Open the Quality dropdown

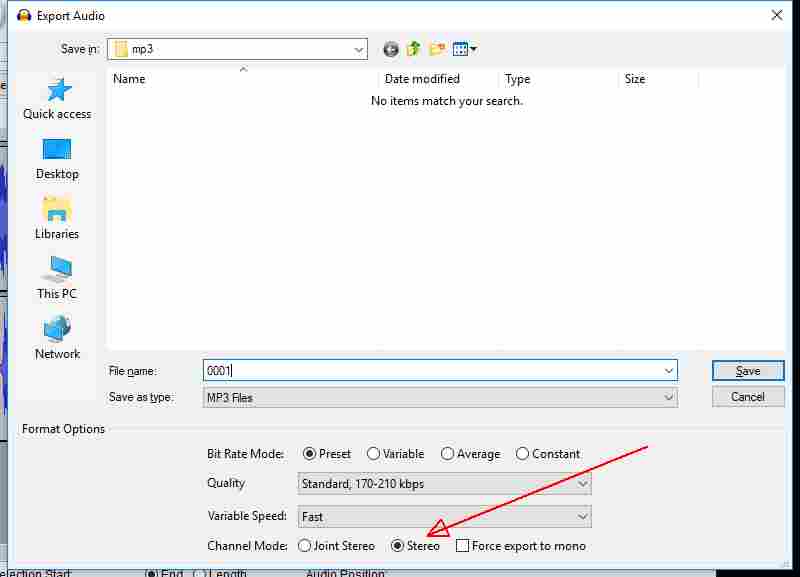pos(444,484)
